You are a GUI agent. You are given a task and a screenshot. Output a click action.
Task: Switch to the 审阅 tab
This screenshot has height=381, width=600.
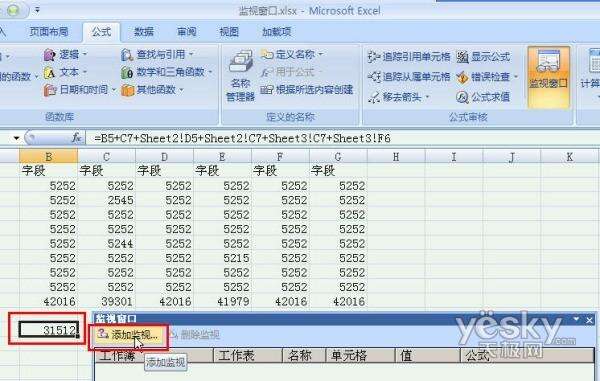pyautogui.click(x=187, y=32)
